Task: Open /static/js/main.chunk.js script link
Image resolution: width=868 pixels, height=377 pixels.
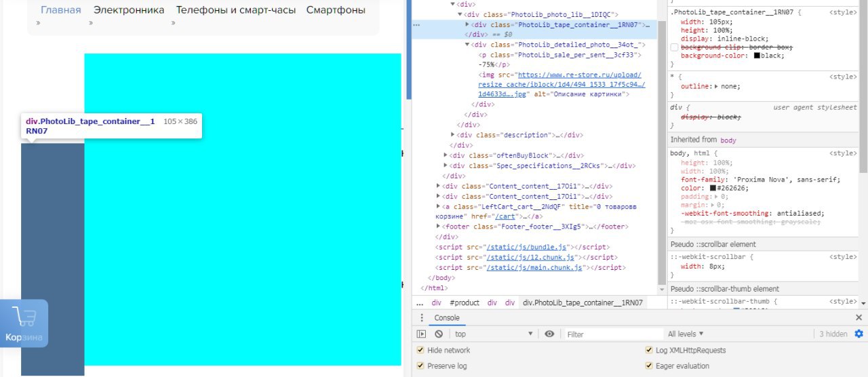Action: [x=535, y=268]
